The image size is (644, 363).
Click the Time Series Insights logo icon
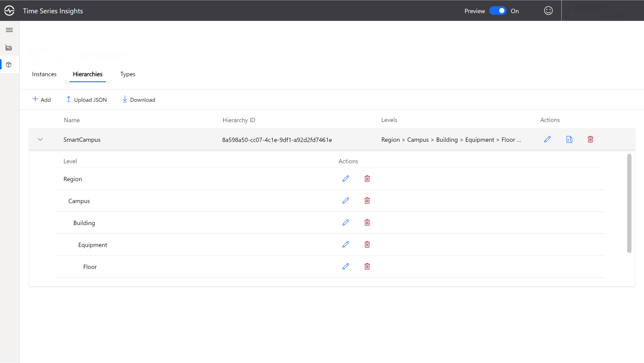pos(9,11)
